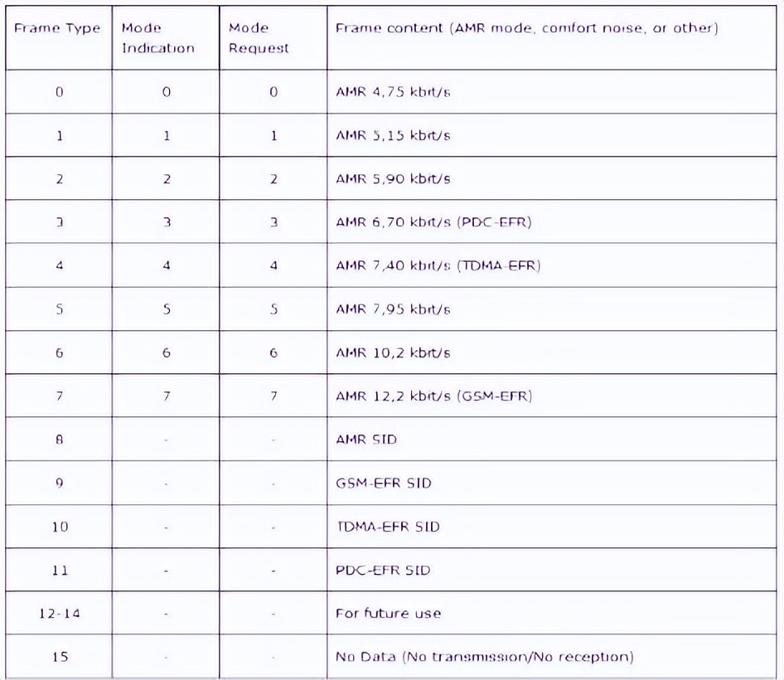Select frame type 15 cell
The width and height of the screenshot is (784, 680).
[60, 657]
